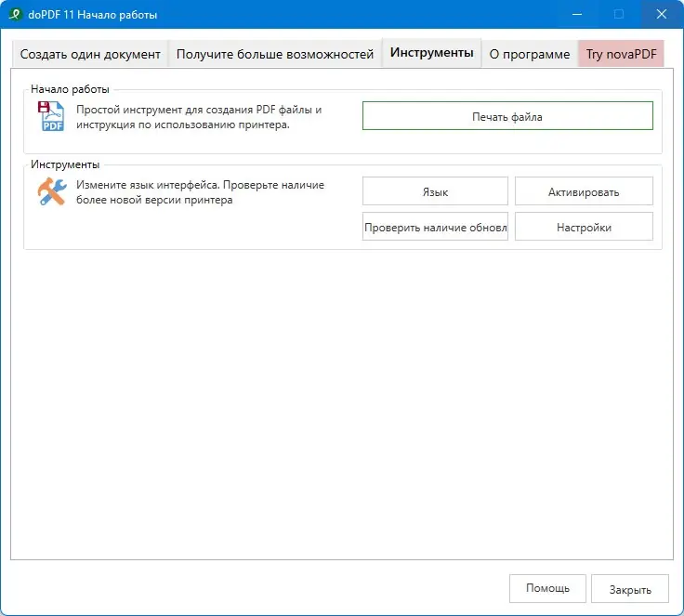The width and height of the screenshot is (684, 616).
Task: Click the Печать файла button
Action: (507, 116)
